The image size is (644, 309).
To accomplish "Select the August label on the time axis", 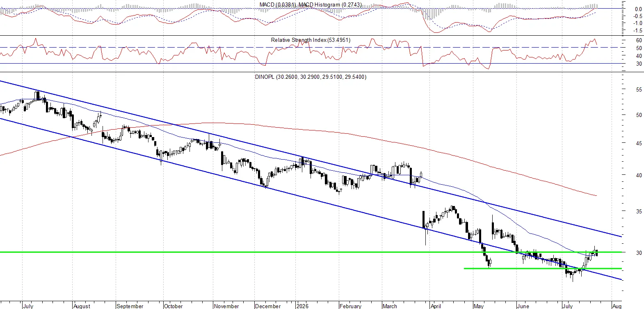I will tap(82, 306).
